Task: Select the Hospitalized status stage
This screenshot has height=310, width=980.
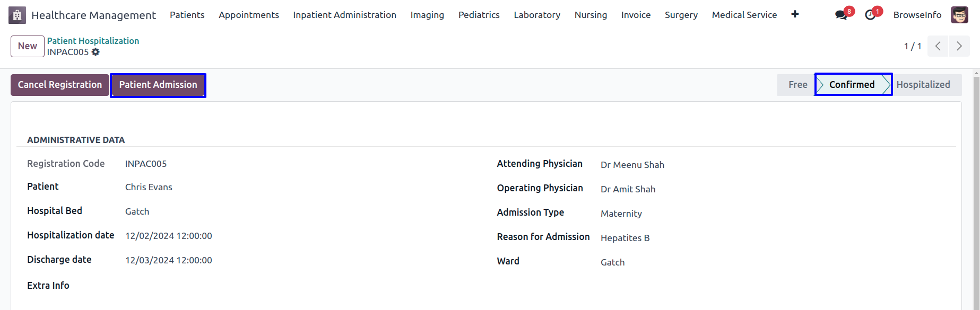Action: click(923, 85)
